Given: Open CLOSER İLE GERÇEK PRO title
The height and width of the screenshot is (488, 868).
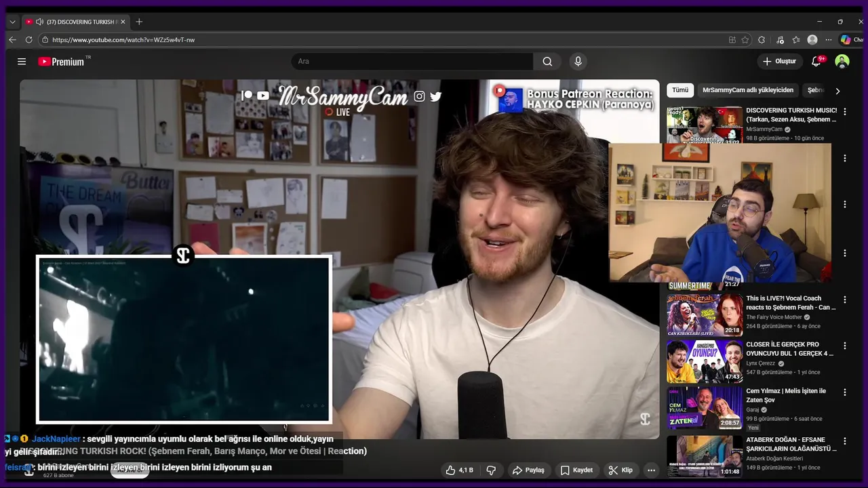Looking at the screenshot, I should point(790,349).
